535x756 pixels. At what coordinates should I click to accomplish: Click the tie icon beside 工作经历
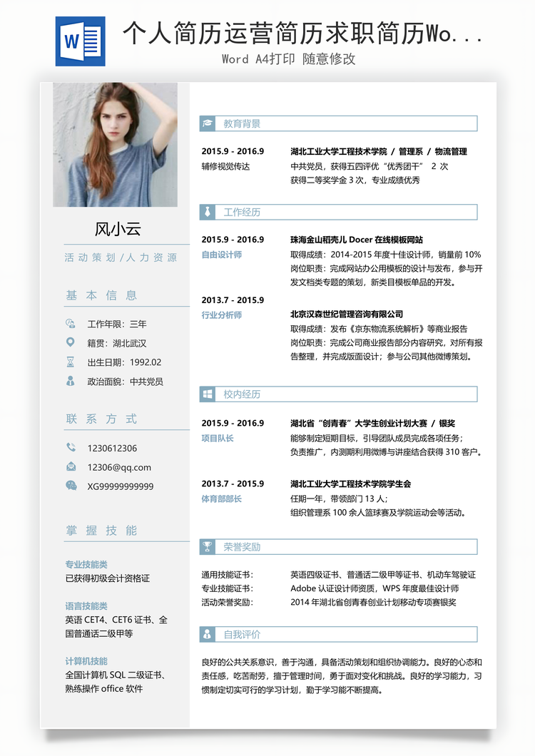(x=208, y=212)
